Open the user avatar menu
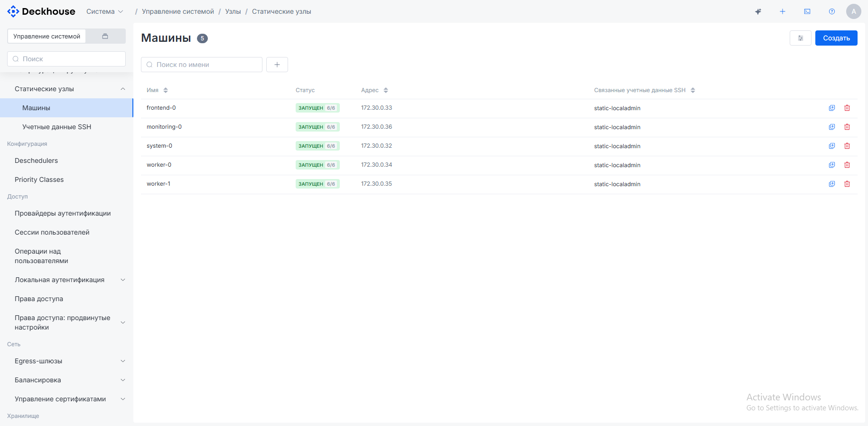 854,11
